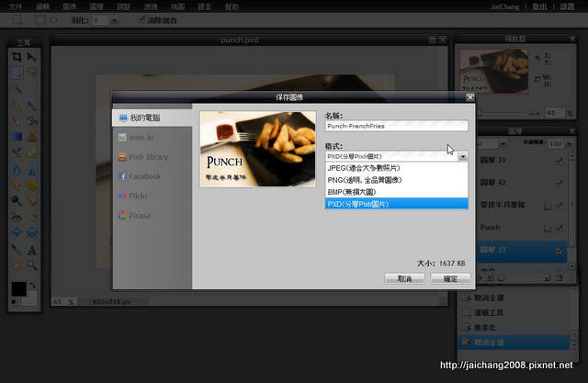This screenshot has height=383, width=588.
Task: Select the Drawing shape tool
Action: pos(32,152)
